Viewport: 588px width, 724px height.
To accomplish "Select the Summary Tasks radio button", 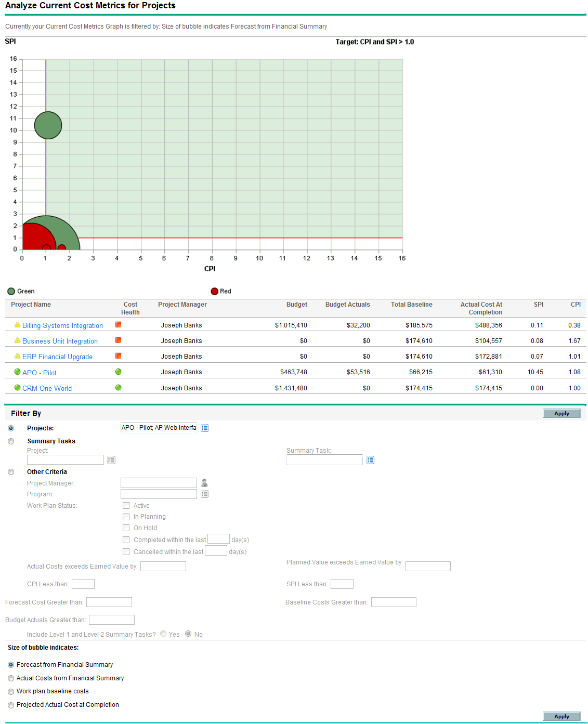I will click(11, 441).
